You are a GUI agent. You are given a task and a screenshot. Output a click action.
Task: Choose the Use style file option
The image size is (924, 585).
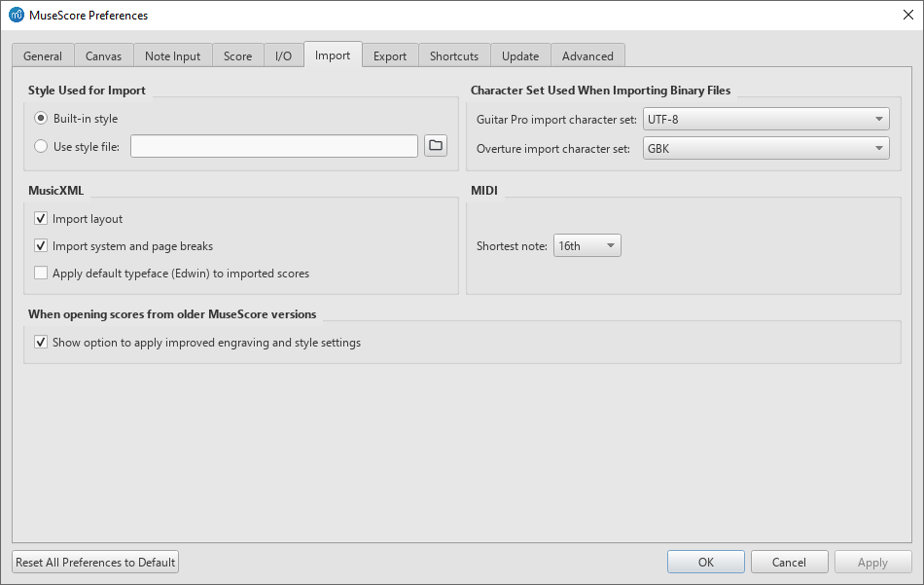[40, 145]
